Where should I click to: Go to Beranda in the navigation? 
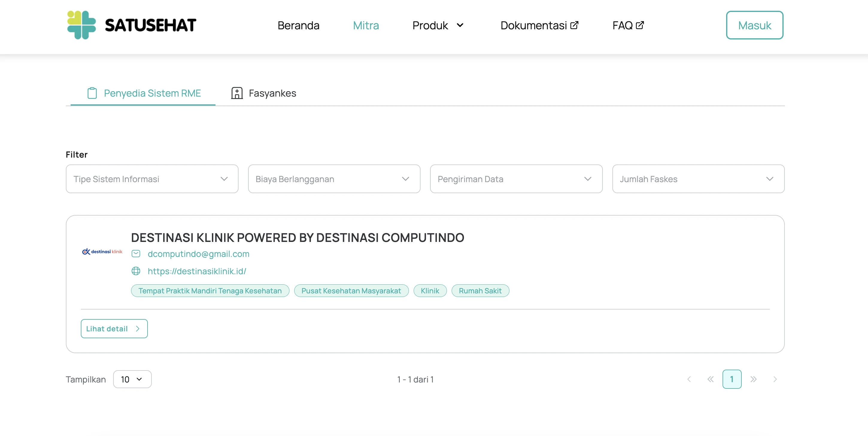coord(298,25)
